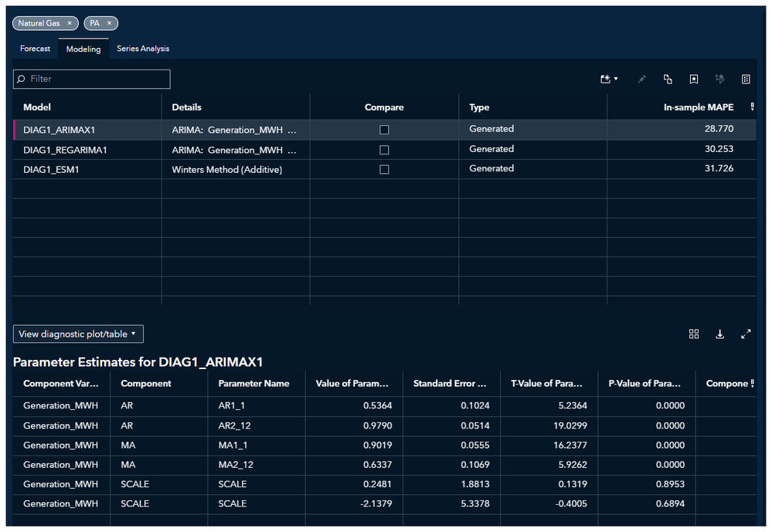Image resolution: width=772 pixels, height=532 pixels.
Task: Select the MA2_12 parameter cell
Action: click(236, 465)
